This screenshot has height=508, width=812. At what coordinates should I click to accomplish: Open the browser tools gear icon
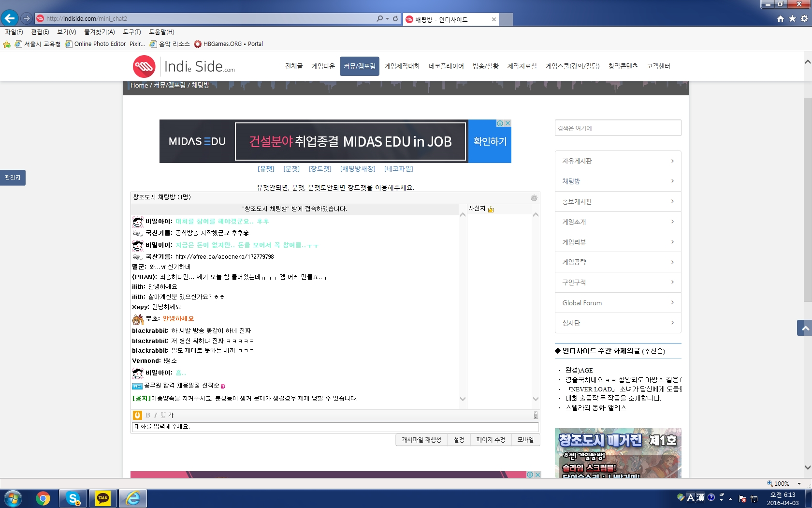[x=804, y=18]
